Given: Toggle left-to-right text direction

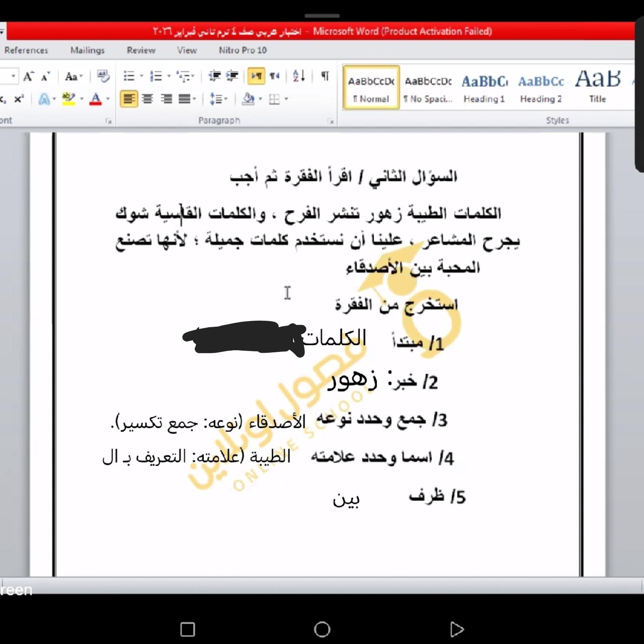Looking at the screenshot, I should click(x=256, y=76).
